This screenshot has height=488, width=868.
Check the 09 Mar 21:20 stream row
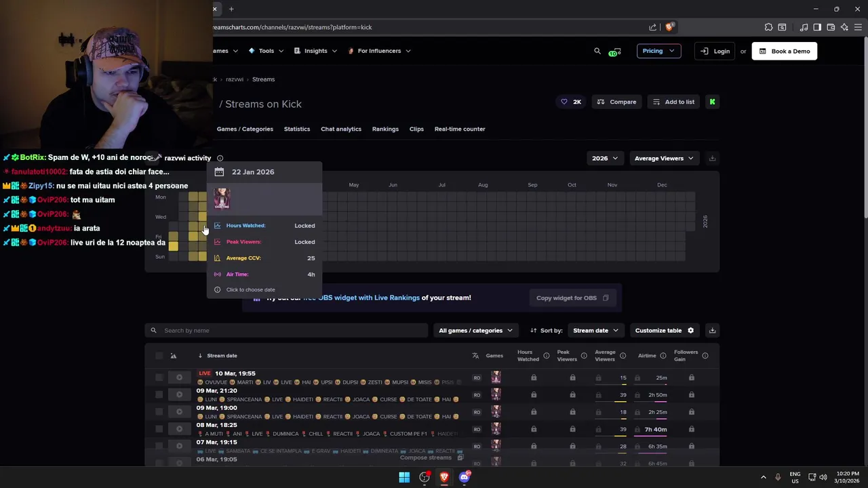[x=159, y=394]
